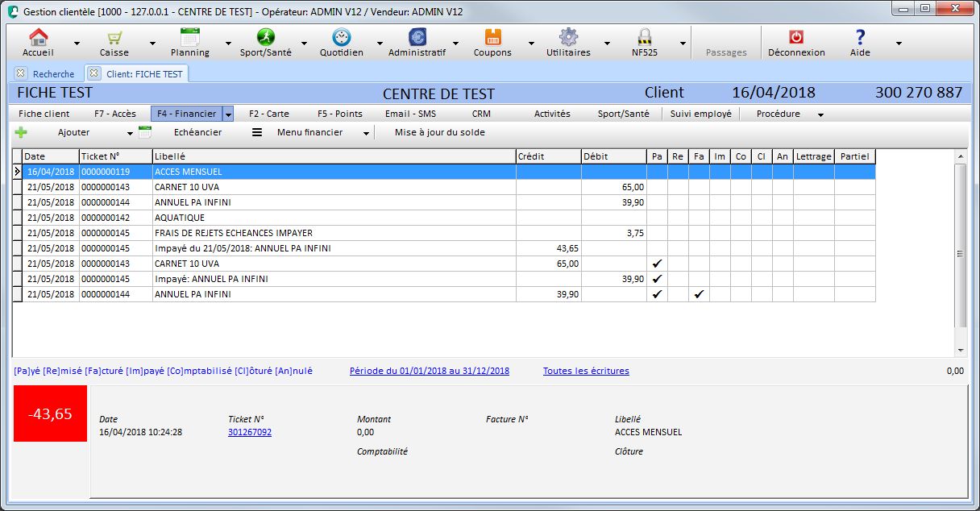980x511 pixels.
Task: Click the Menu financier hamburger icon
Action: [x=257, y=132]
